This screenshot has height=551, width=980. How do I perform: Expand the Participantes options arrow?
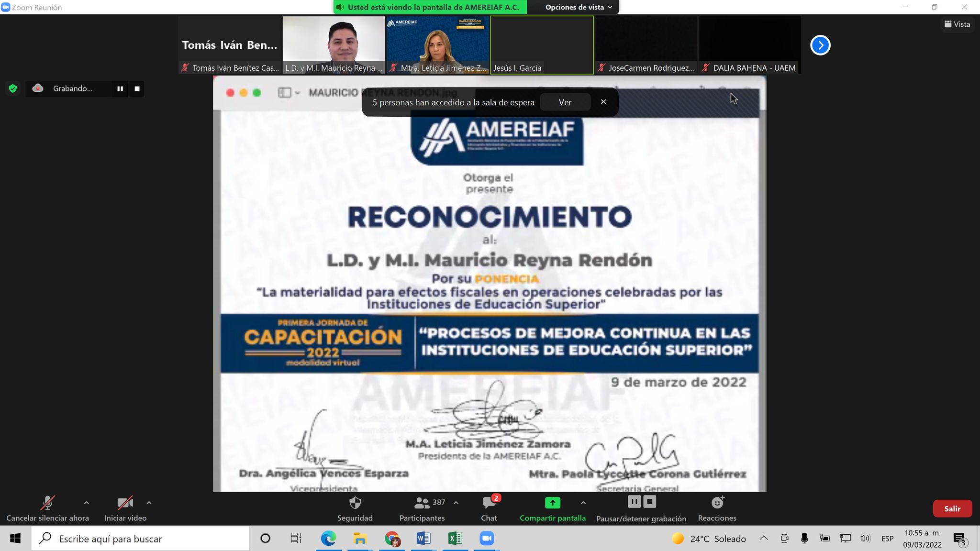tap(456, 503)
